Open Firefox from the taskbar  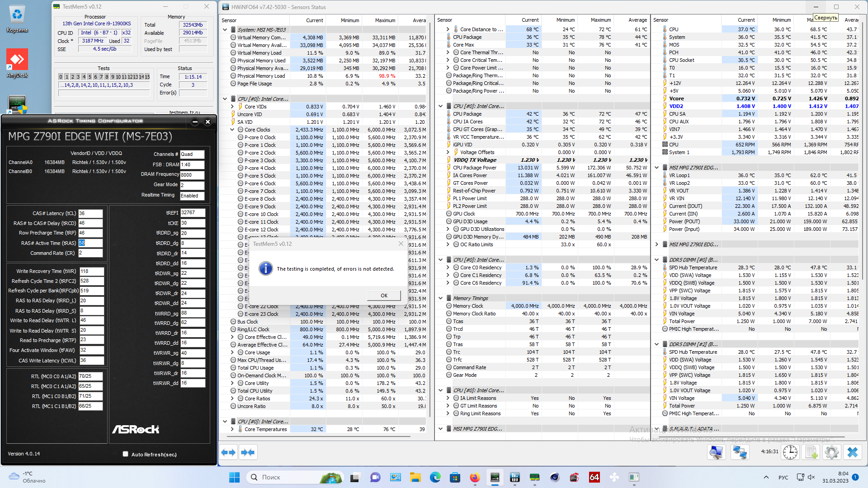[x=474, y=477]
